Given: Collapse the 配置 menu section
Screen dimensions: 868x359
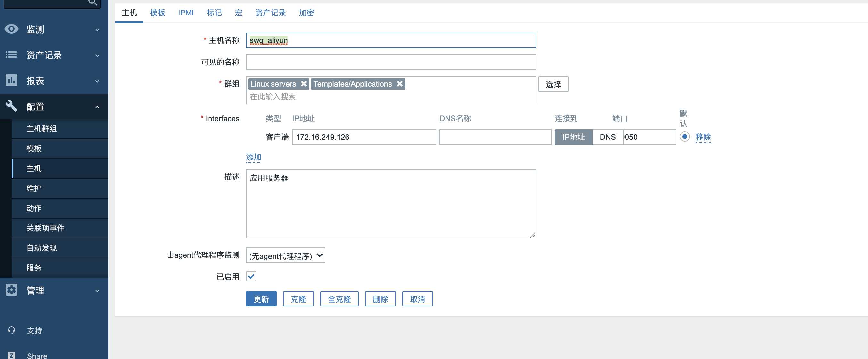Looking at the screenshot, I should (x=97, y=107).
